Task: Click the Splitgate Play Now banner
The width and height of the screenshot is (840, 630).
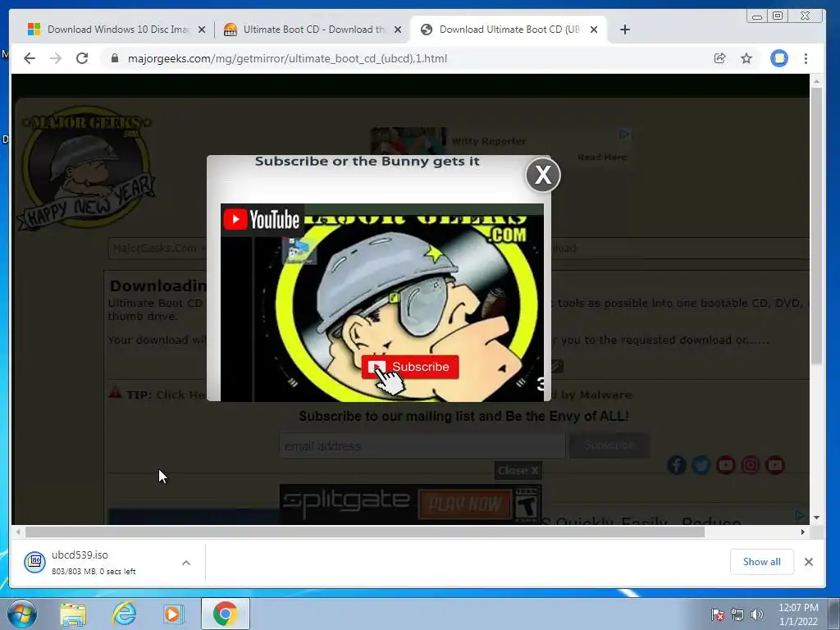Action: (410, 504)
